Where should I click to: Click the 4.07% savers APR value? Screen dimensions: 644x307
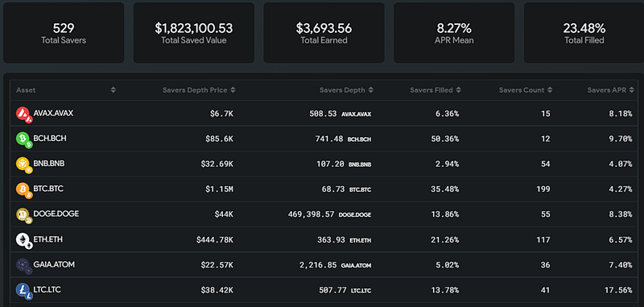(x=620, y=164)
